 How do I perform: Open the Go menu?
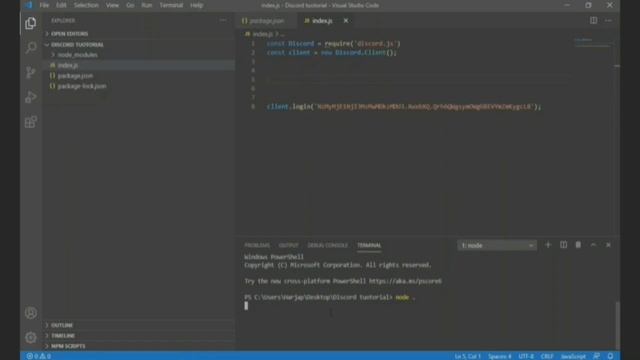pyautogui.click(x=130, y=5)
